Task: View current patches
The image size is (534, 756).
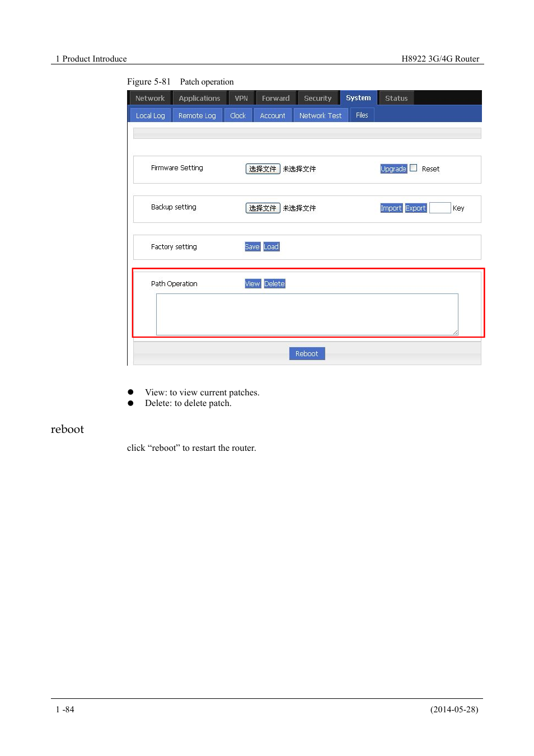Action: 253,283
